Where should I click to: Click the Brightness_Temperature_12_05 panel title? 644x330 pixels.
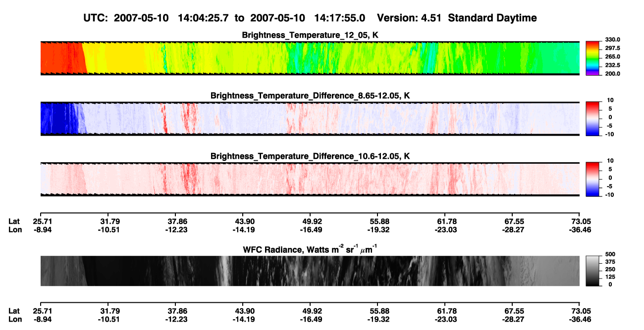pyautogui.click(x=310, y=35)
